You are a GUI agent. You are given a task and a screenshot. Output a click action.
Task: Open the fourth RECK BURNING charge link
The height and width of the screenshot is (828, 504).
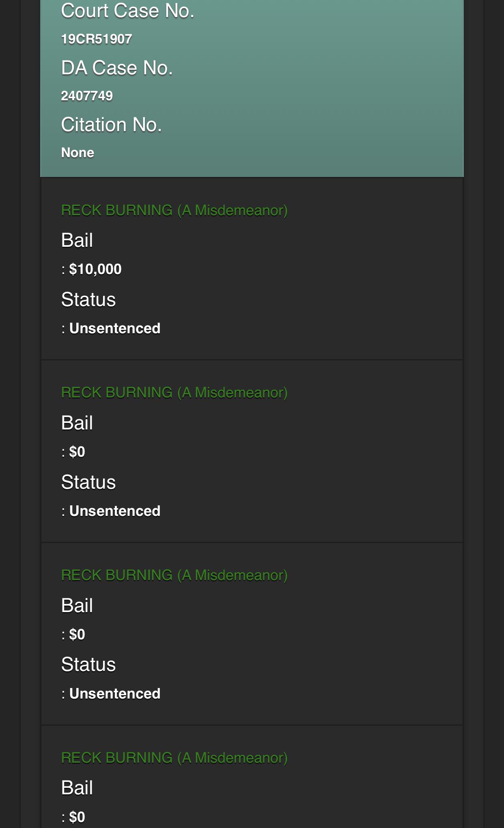174,758
